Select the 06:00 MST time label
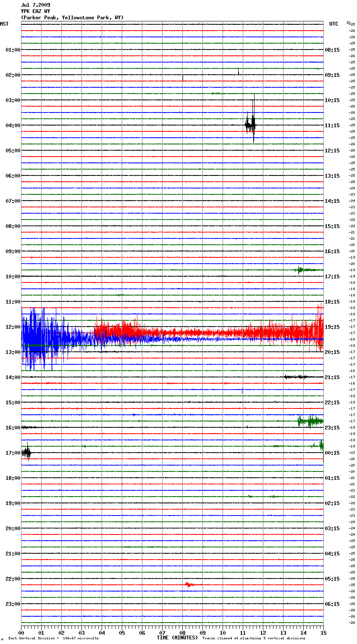Image resolution: width=357 pixels, height=644 pixels. (13, 176)
